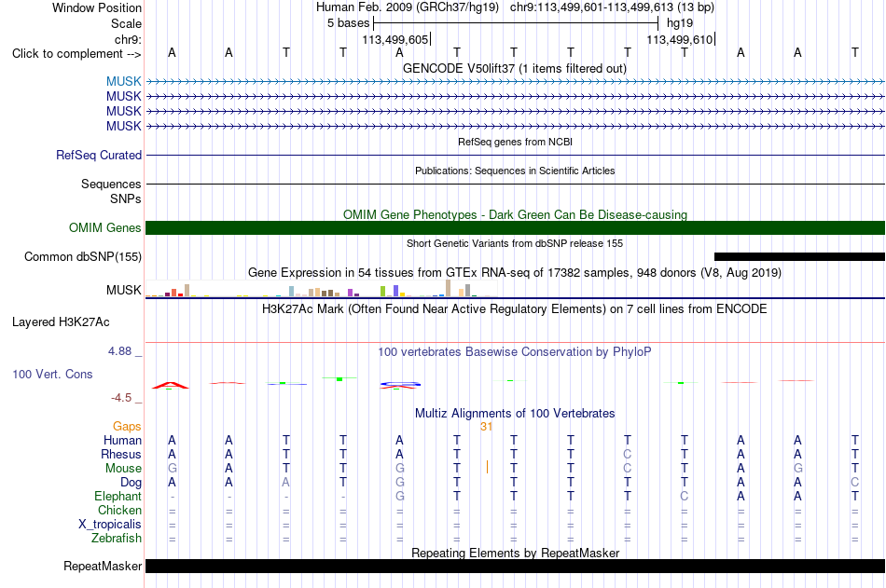Image resolution: width=886 pixels, height=588 pixels.
Task: Open Multiz Alignments of 100 Vertebrates title
Action: 515,413
